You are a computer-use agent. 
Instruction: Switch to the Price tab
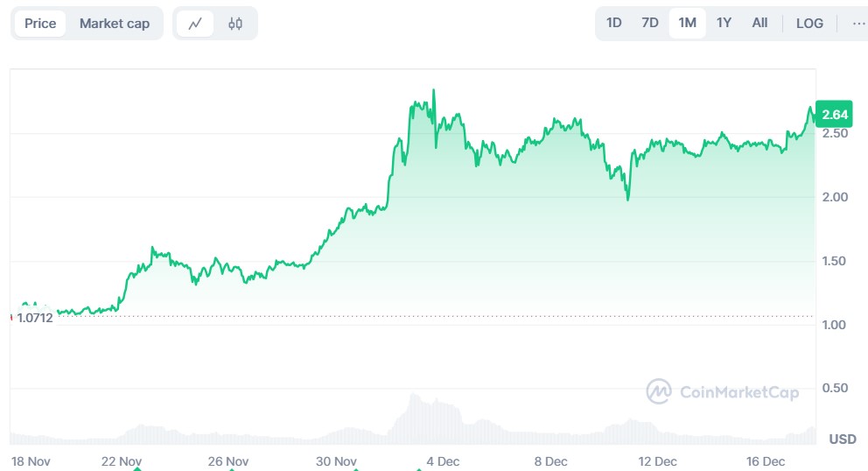[x=40, y=24]
